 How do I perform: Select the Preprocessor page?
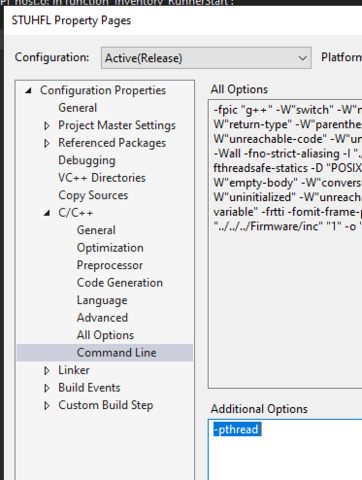click(x=110, y=265)
